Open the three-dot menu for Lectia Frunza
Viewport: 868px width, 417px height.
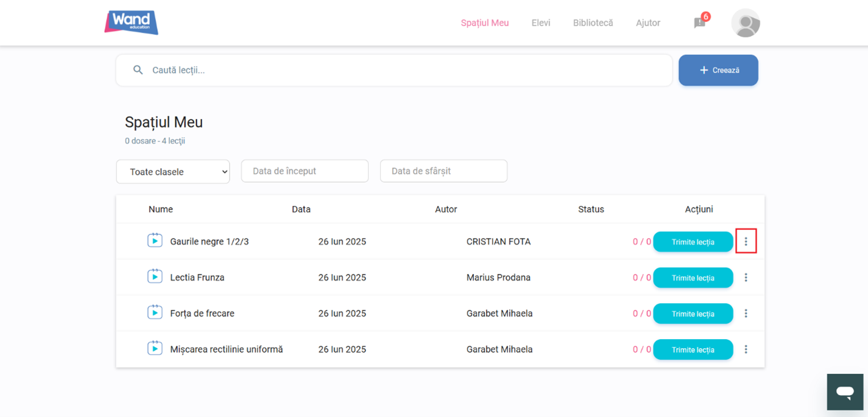[x=746, y=278]
